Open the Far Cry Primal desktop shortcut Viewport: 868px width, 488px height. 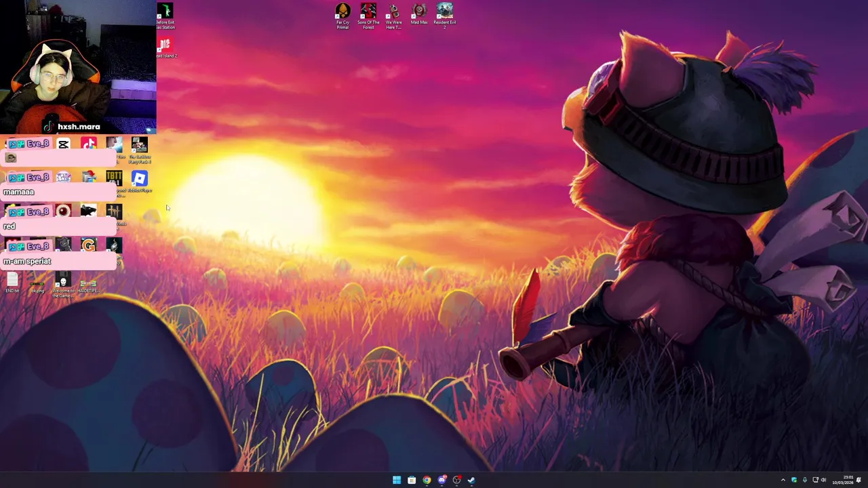(342, 16)
